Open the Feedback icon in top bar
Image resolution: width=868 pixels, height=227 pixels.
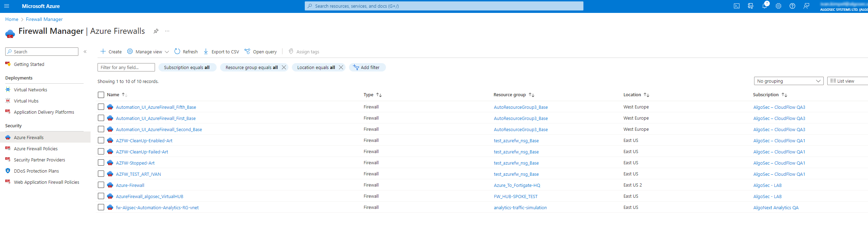pos(806,6)
